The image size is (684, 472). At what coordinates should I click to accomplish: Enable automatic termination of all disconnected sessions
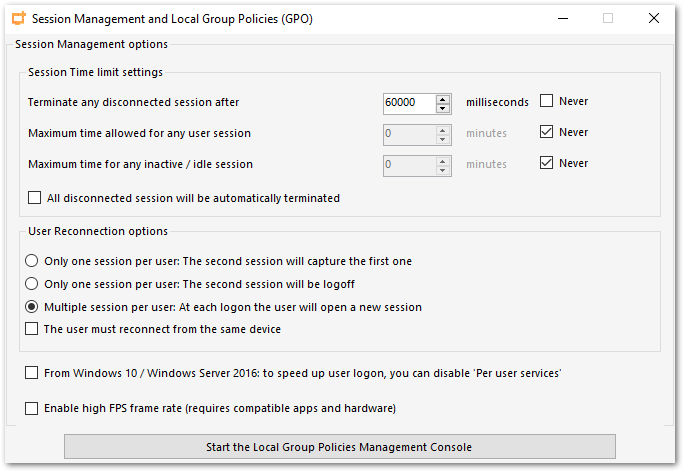pyautogui.click(x=35, y=198)
